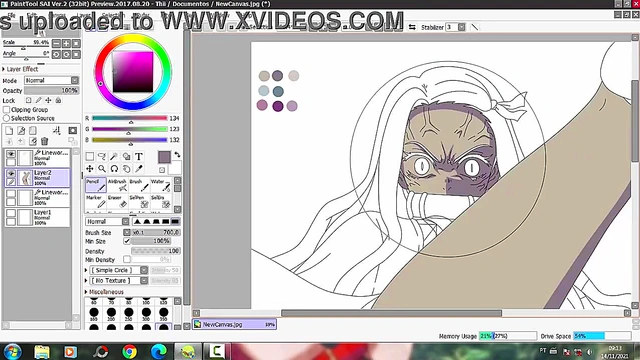Screen dimensions: 640x360
Task: Select Layer1 row in layer list
Action: [x=38, y=217]
